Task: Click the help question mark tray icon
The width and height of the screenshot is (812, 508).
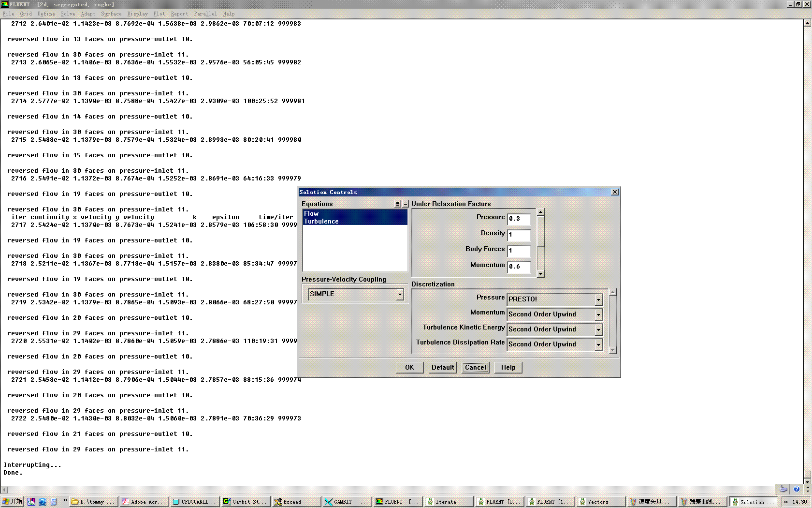Action: click(x=797, y=489)
